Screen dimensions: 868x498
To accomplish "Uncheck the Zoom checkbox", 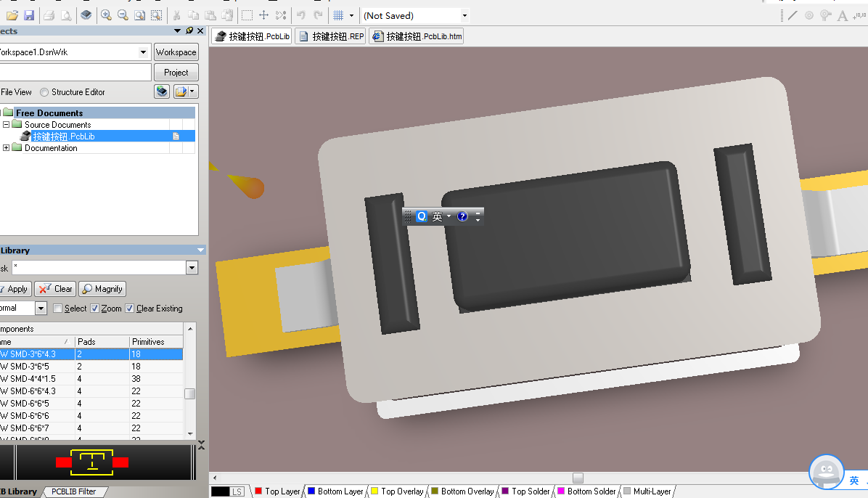I will pyautogui.click(x=94, y=309).
